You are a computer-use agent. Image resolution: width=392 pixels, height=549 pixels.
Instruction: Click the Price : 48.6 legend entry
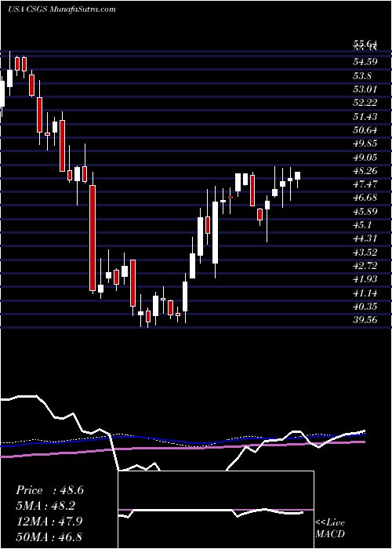(49, 490)
